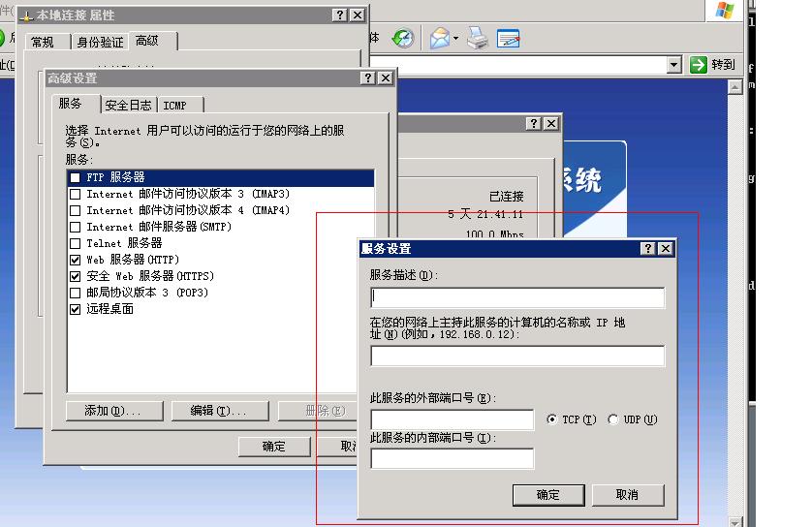812x527 pixels.
Task: Expand the Mail icon dropdown arrow
Action: pos(455,39)
